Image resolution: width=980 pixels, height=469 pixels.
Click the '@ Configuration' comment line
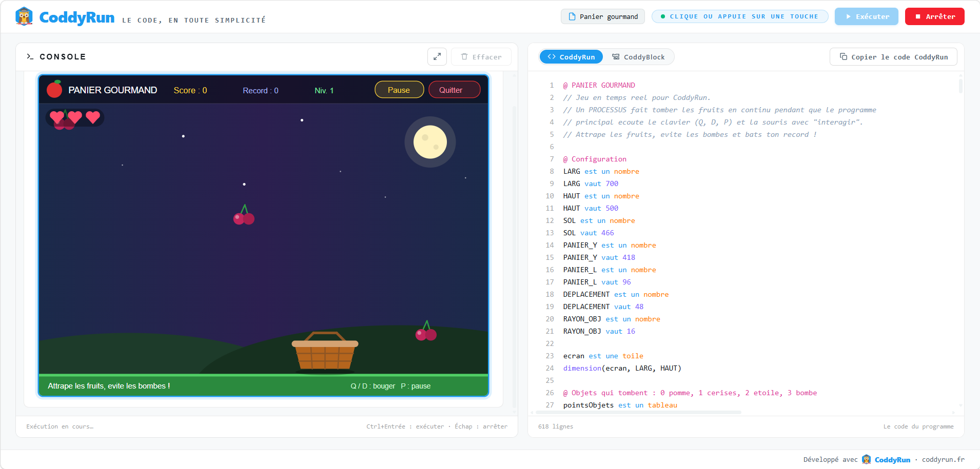coord(595,159)
